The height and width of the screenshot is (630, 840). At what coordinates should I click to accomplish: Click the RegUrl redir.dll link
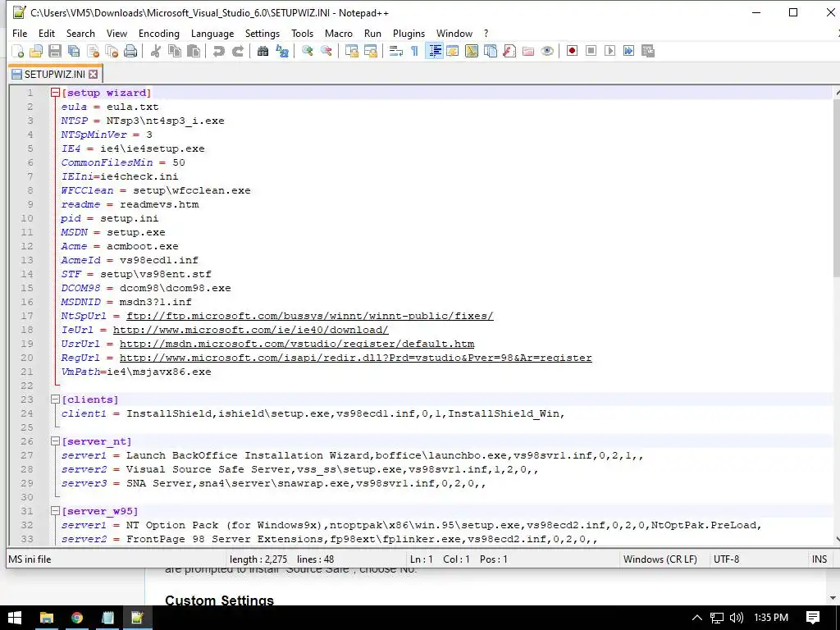tap(356, 358)
